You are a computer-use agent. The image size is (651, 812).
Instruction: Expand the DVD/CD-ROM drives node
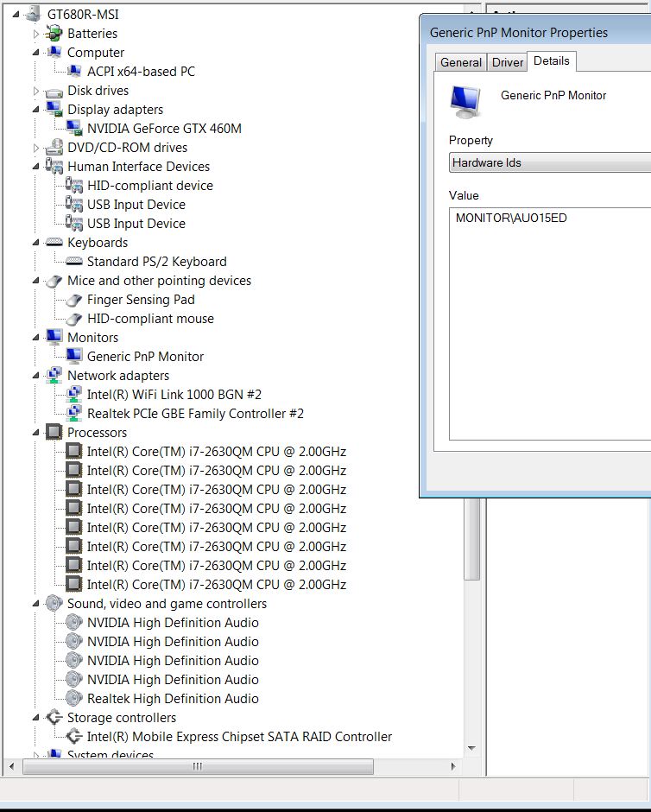(35, 148)
